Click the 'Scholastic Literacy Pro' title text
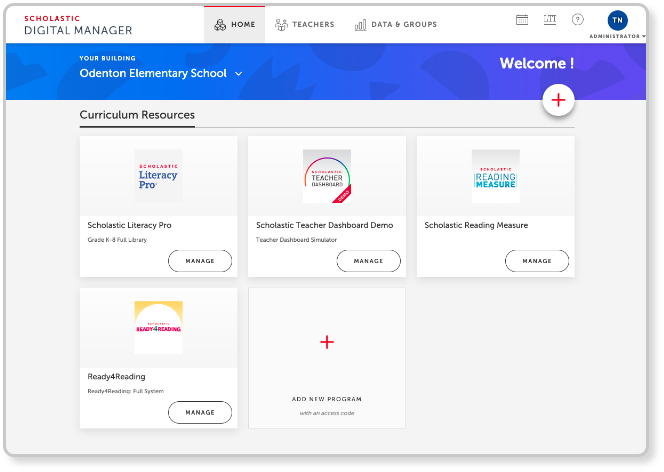Image resolution: width=664 pixels, height=472 pixels. click(x=130, y=225)
